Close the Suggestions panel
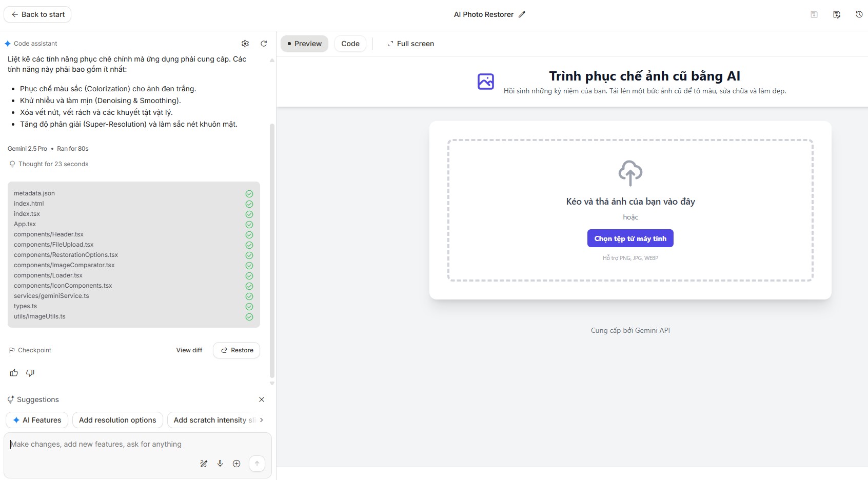 [262, 399]
